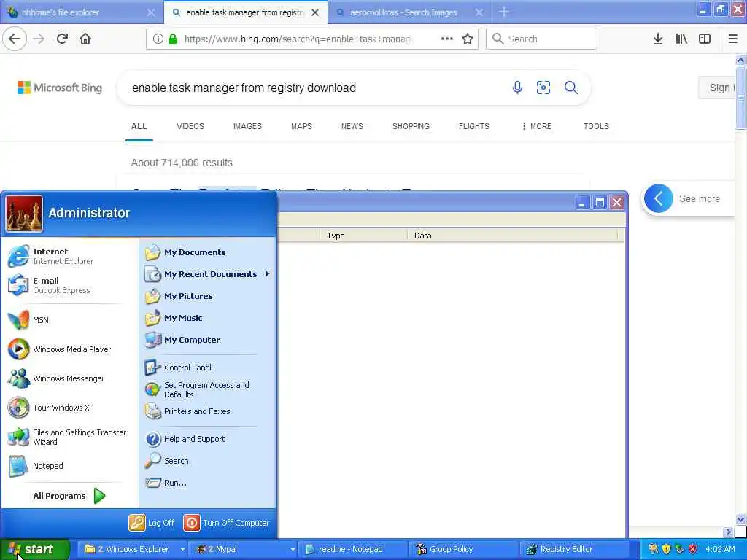
Task: Open My Computer
Action: (182, 340)
